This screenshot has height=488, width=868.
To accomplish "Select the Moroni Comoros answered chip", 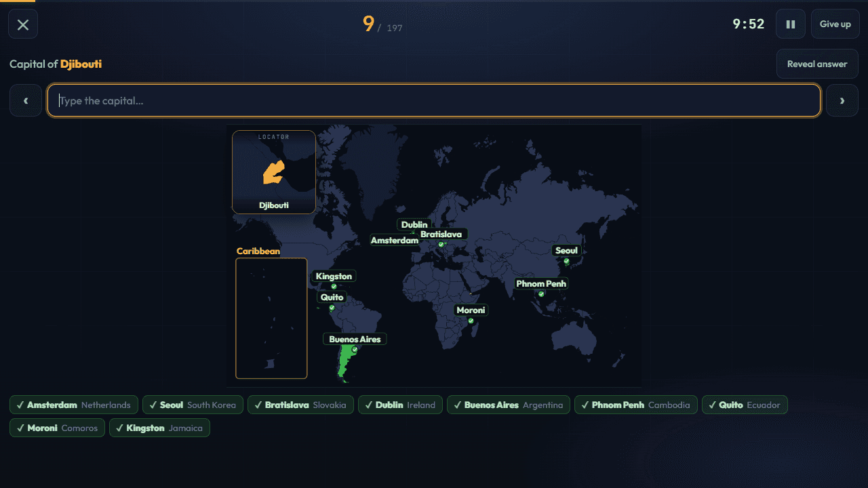I will coord(58,428).
